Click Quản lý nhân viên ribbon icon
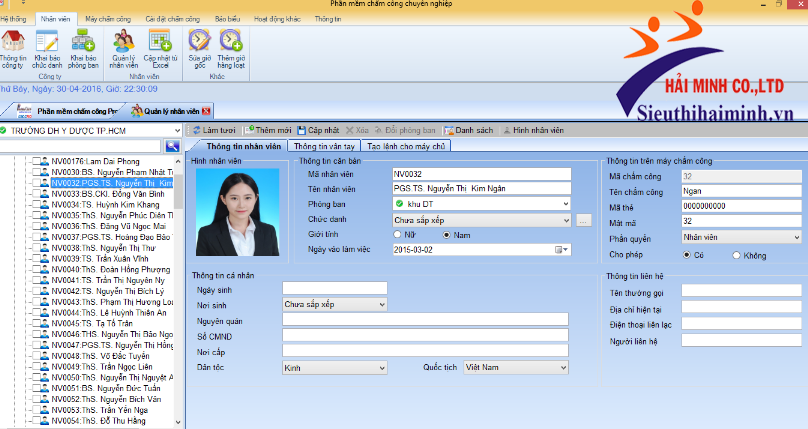 pyautogui.click(x=124, y=47)
